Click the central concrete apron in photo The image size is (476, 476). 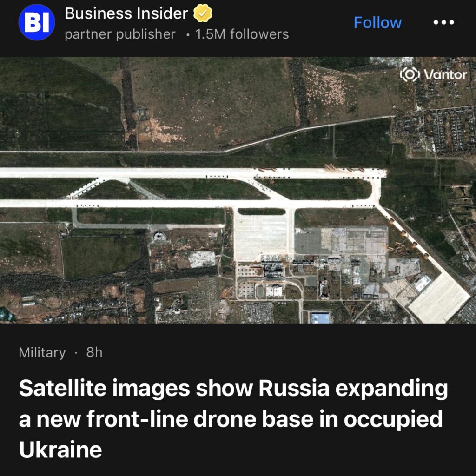click(x=261, y=236)
